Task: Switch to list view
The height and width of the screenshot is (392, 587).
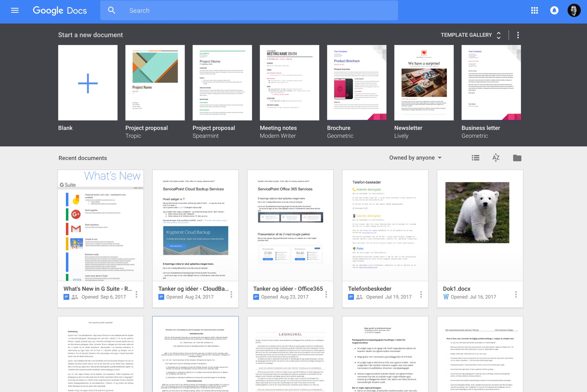Action: tap(475, 158)
